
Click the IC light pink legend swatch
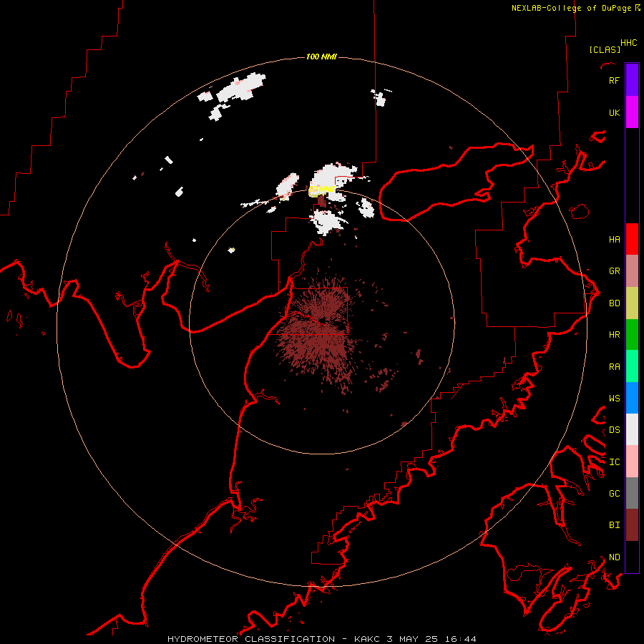(x=632, y=462)
